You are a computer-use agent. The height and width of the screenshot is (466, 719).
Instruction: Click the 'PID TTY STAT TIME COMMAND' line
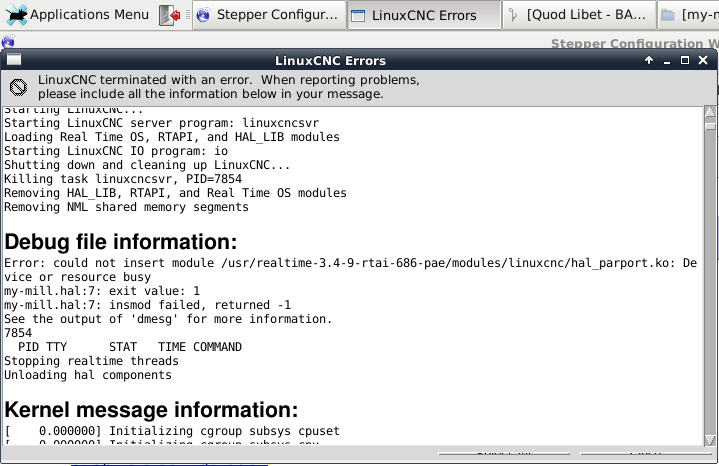click(130, 347)
